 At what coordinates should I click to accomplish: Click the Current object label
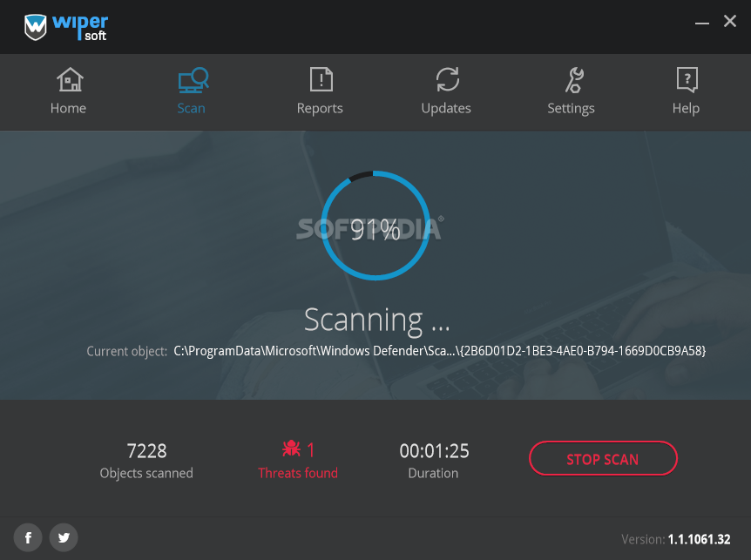point(127,351)
